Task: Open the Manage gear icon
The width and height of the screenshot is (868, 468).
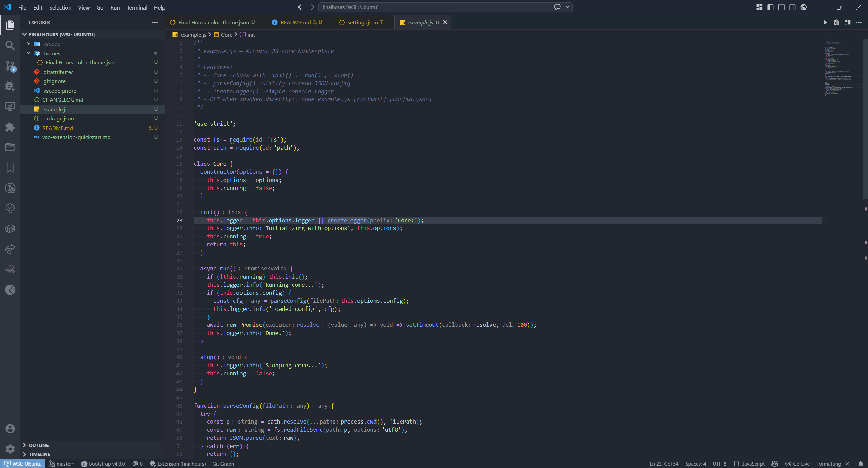Action: click(10, 449)
